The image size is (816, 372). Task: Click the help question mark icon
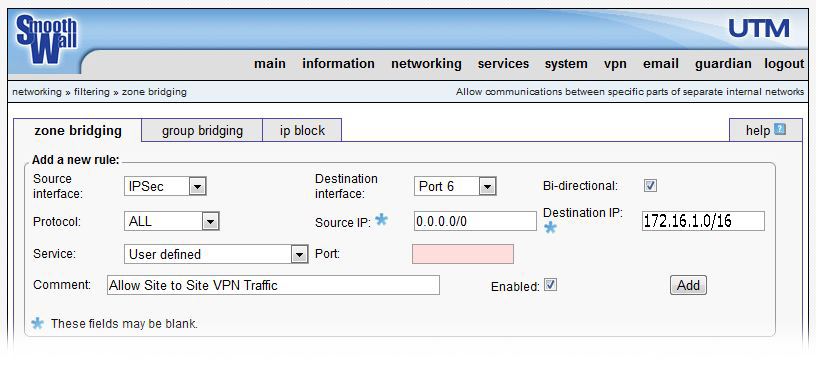point(780,129)
